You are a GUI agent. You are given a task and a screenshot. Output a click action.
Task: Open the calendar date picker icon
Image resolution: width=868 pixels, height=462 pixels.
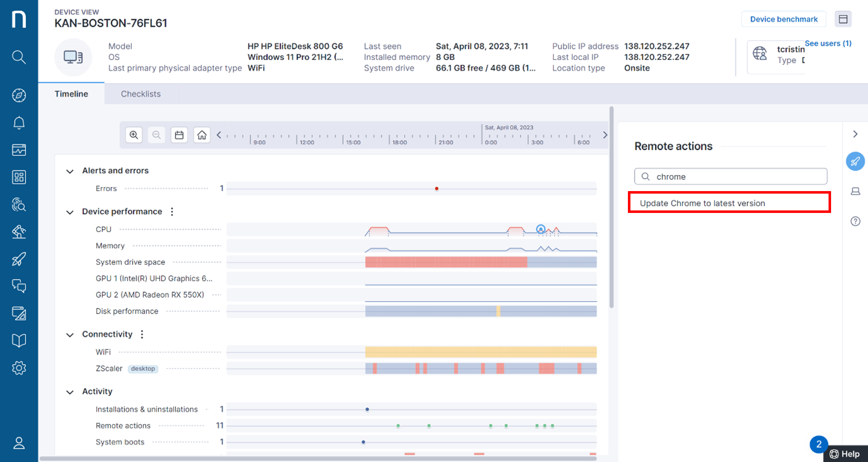(x=179, y=135)
